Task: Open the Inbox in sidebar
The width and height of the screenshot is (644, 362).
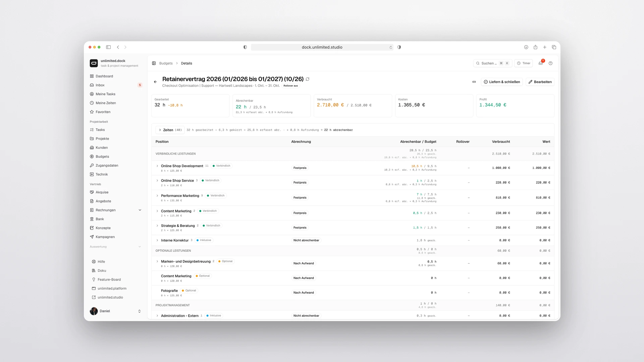Action: tap(116, 85)
